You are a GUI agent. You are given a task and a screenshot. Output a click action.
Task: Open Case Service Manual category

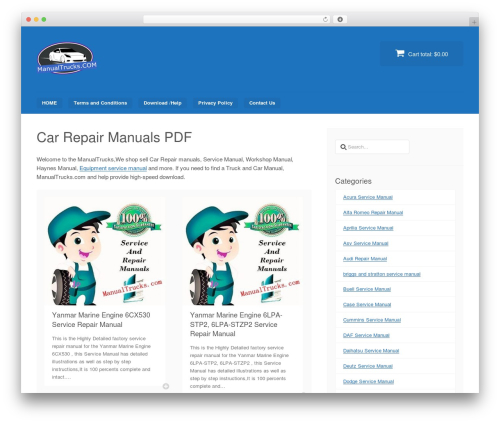point(367,304)
